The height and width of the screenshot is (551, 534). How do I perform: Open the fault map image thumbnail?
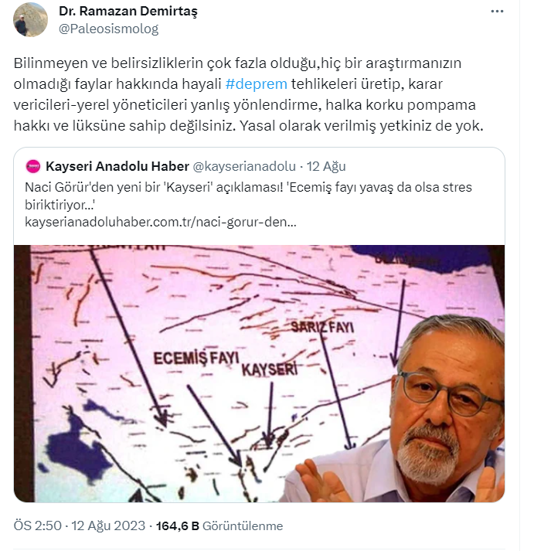point(259,374)
